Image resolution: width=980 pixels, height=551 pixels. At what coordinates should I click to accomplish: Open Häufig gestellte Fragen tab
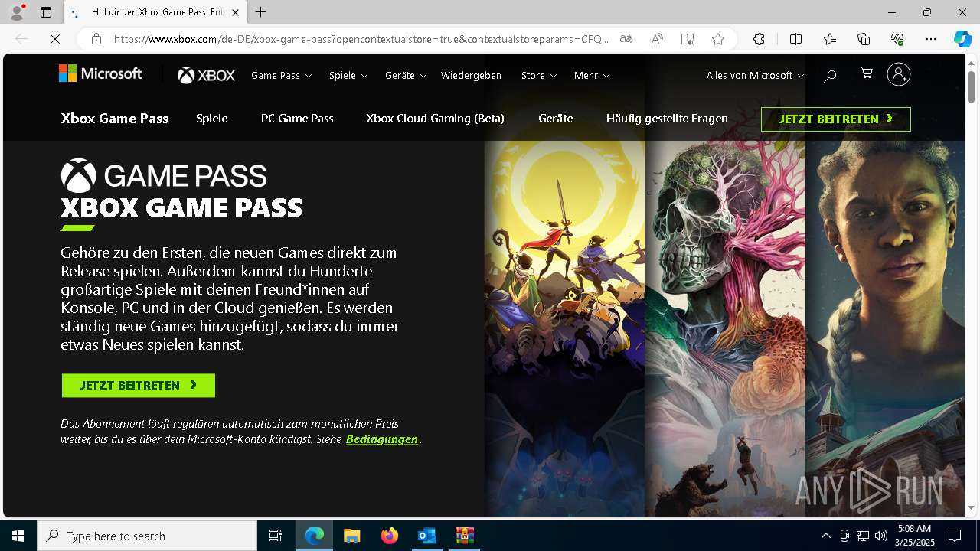(x=667, y=119)
